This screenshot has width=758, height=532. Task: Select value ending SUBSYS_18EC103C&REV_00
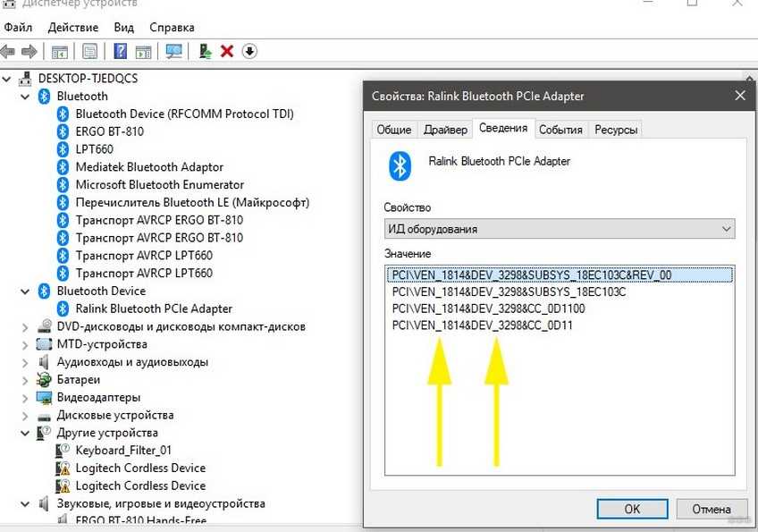point(560,275)
